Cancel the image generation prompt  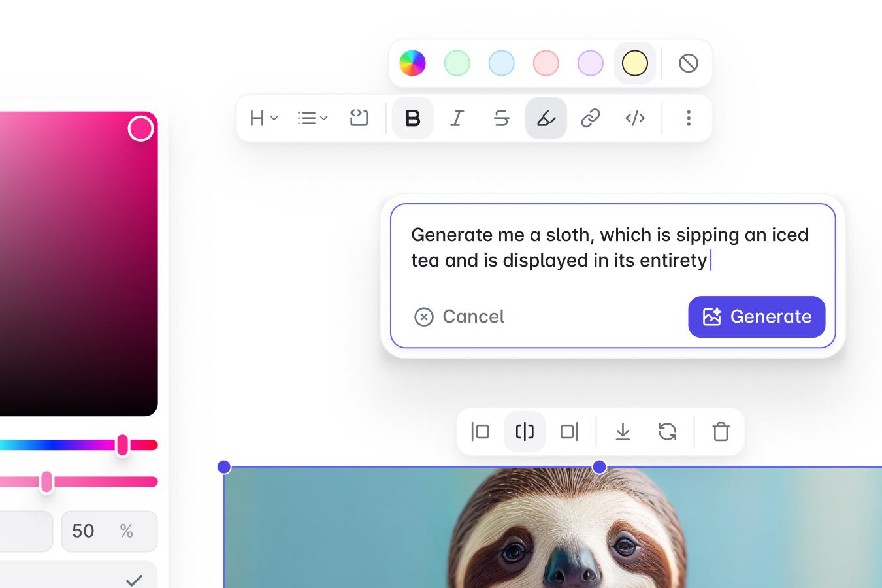(x=459, y=317)
